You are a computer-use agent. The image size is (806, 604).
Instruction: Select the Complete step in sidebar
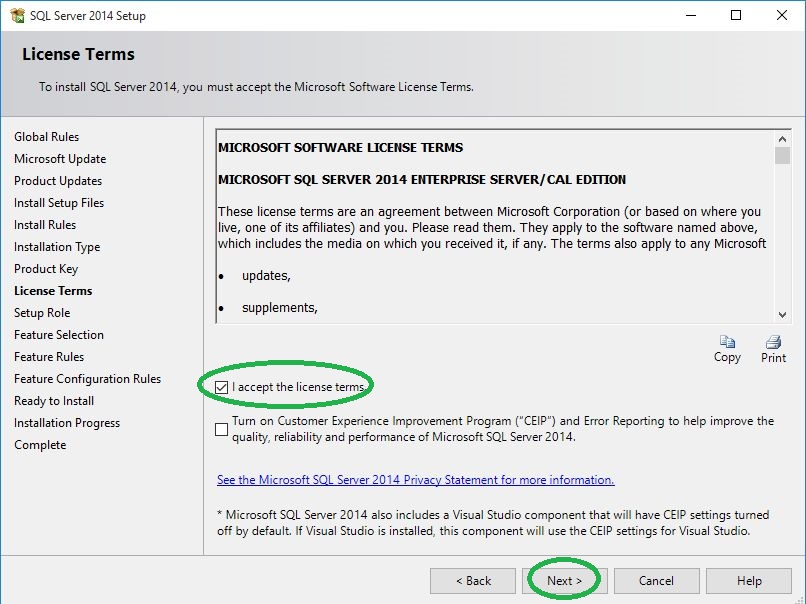(40, 445)
